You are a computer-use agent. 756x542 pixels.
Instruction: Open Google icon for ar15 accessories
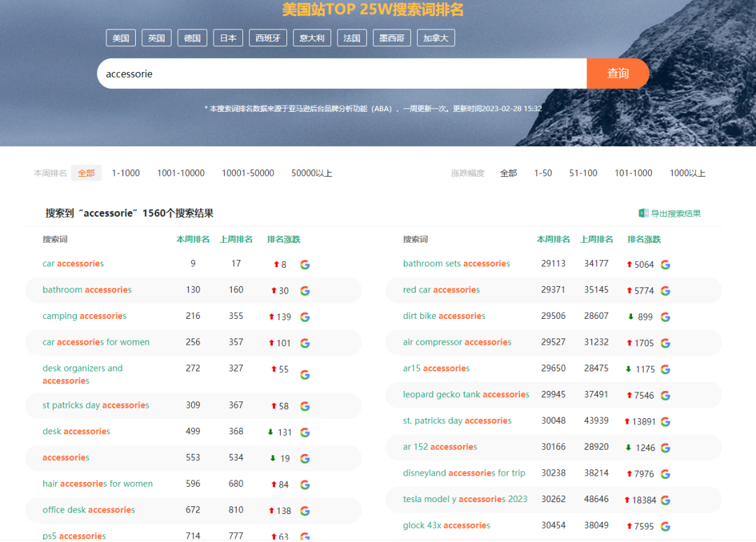[x=666, y=369]
